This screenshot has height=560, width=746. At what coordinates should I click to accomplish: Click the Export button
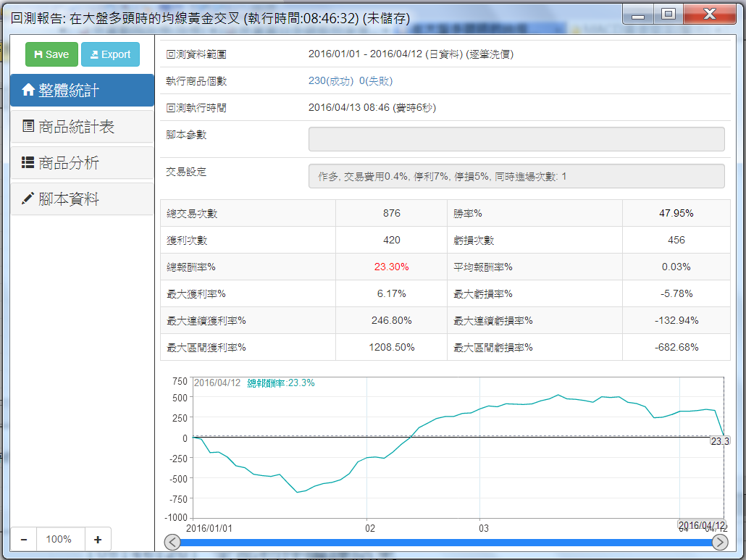tap(110, 54)
